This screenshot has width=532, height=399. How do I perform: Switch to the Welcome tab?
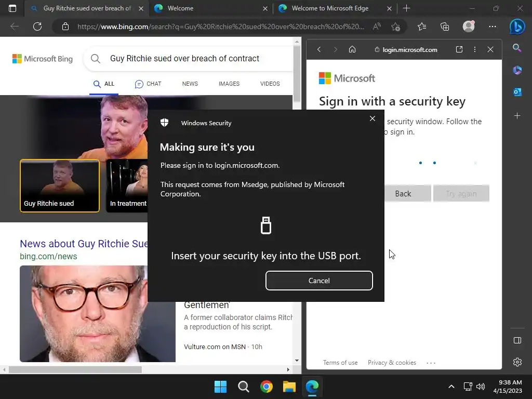[x=210, y=8]
